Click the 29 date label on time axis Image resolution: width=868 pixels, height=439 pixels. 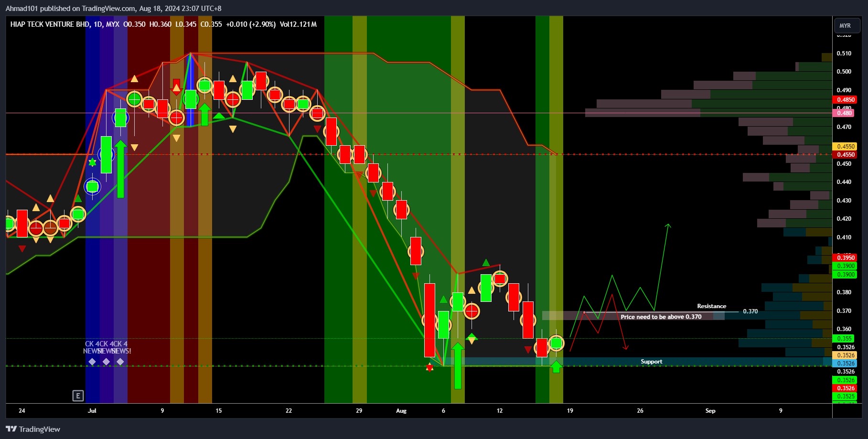359,411
